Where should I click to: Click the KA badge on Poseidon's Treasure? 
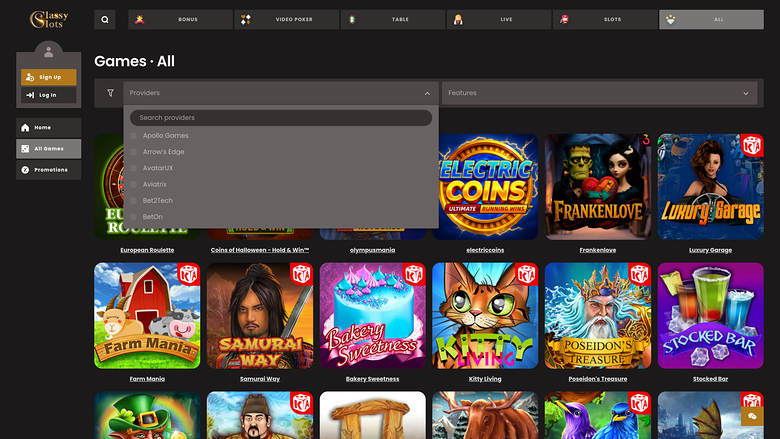point(639,274)
